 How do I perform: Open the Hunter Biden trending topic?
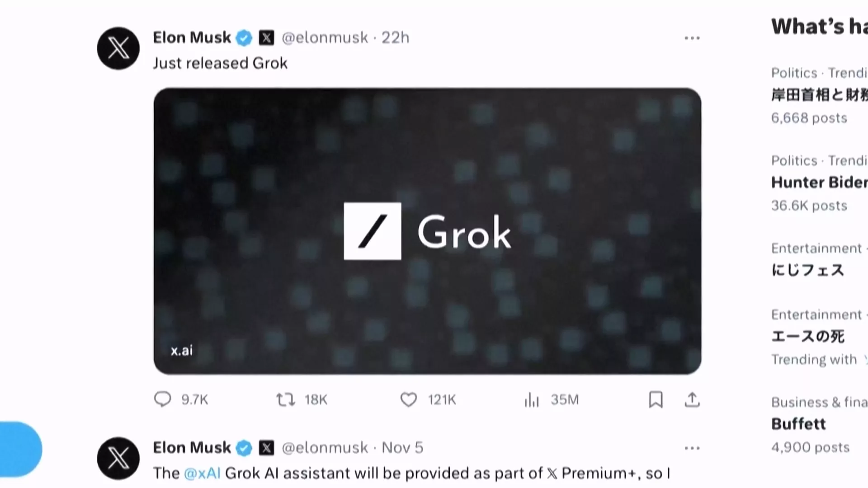point(819,183)
